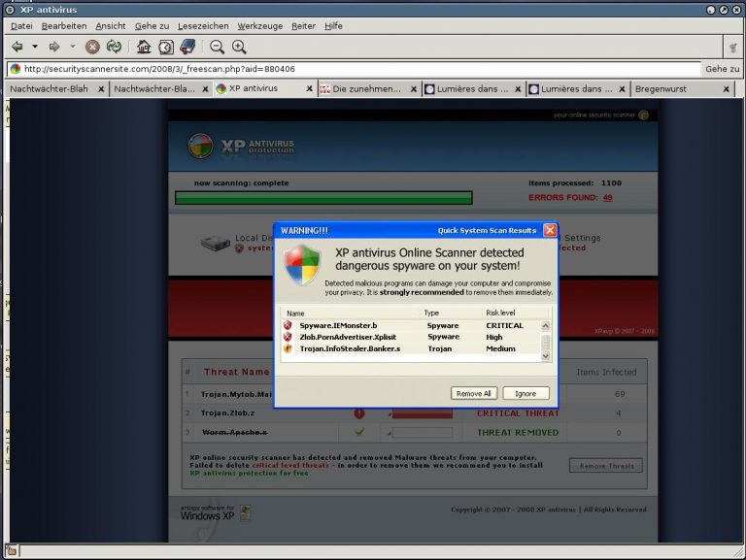Click the XP Antivirus logo orb
746x560 pixels.
pos(201,146)
